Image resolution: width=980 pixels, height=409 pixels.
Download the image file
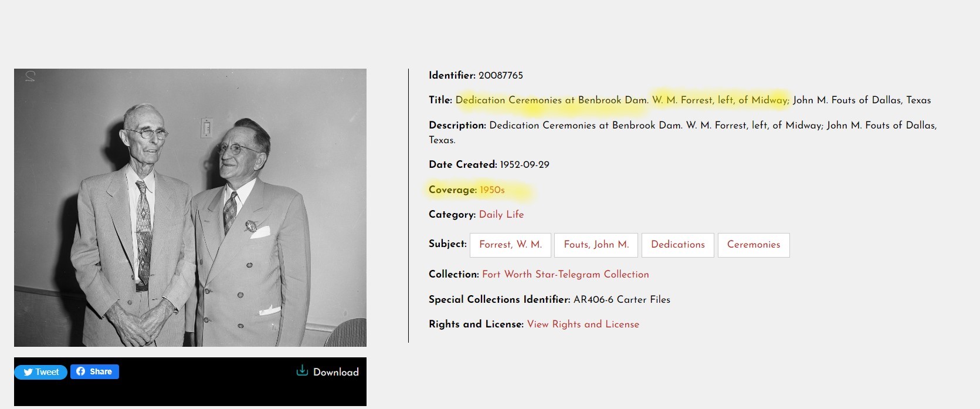tap(328, 371)
